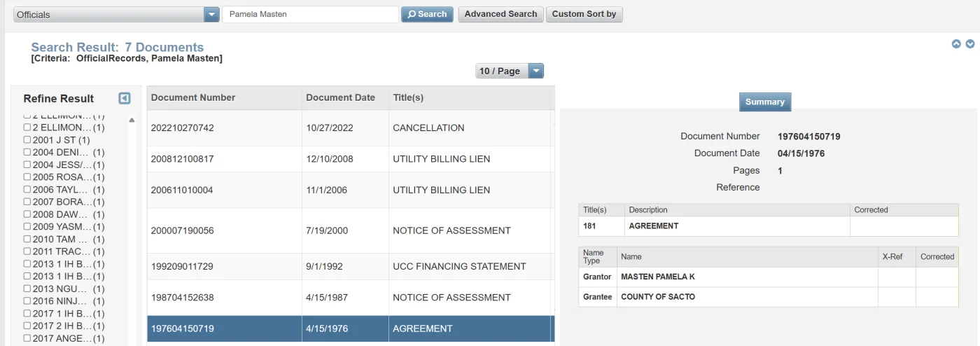980x346 pixels.
Task: Open the Officials search type dropdown
Action: pyautogui.click(x=211, y=15)
